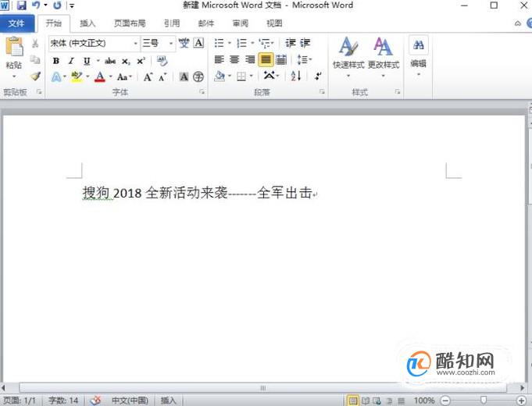This screenshot has width=532, height=406.
Task: Open the Editing (编辑) group button
Action: pyautogui.click(x=419, y=56)
